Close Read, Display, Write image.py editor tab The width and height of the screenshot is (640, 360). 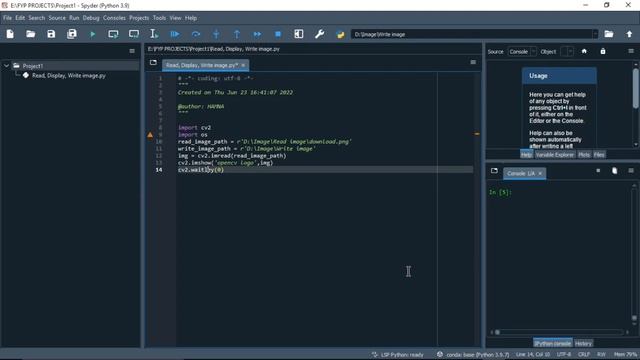(x=243, y=65)
